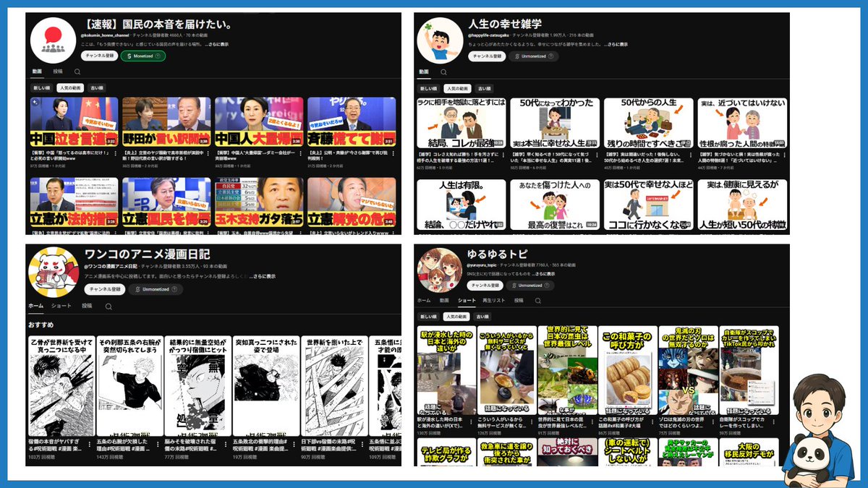868x488 pixels.
Task: Open the 国民の本音を届けたい channel avatar
Action: [x=52, y=40]
